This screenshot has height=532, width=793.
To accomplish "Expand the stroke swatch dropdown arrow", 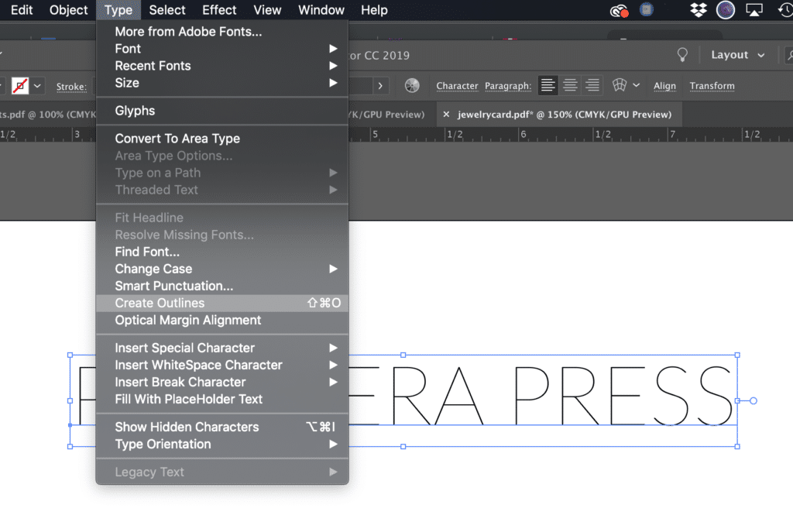I will (37, 86).
